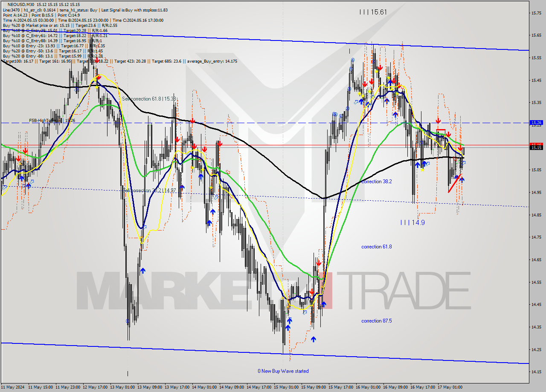546x392 pixels.
Task: Click the 15.65 price axis label
Action: point(536,35)
